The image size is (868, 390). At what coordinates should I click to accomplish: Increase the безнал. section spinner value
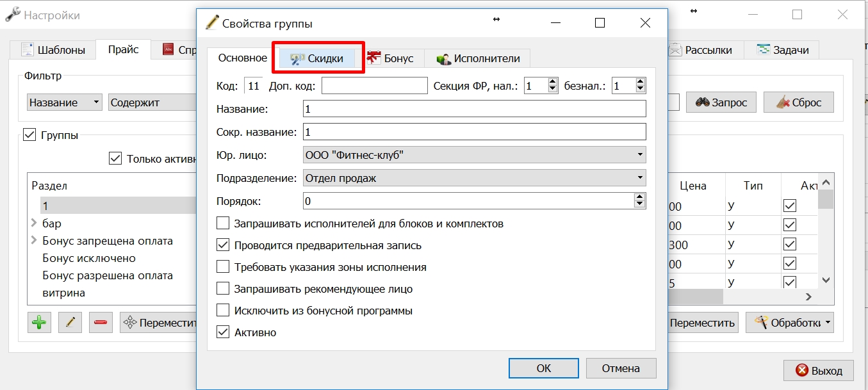(640, 82)
